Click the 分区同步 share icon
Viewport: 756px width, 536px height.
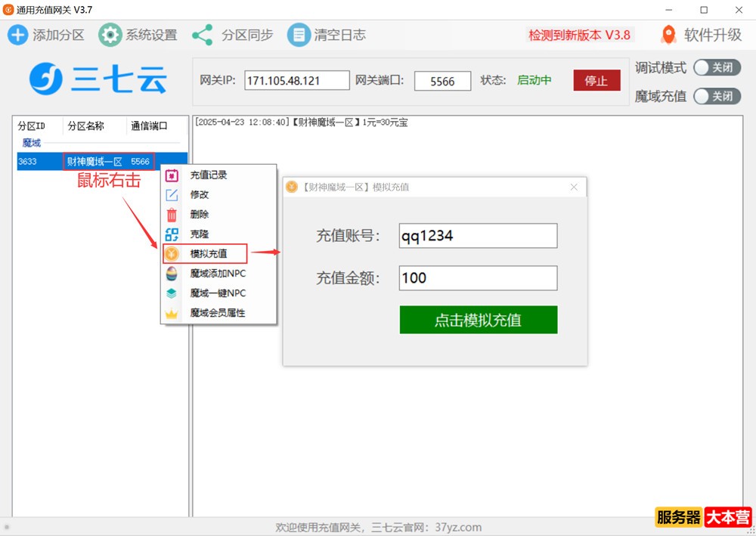coord(202,35)
